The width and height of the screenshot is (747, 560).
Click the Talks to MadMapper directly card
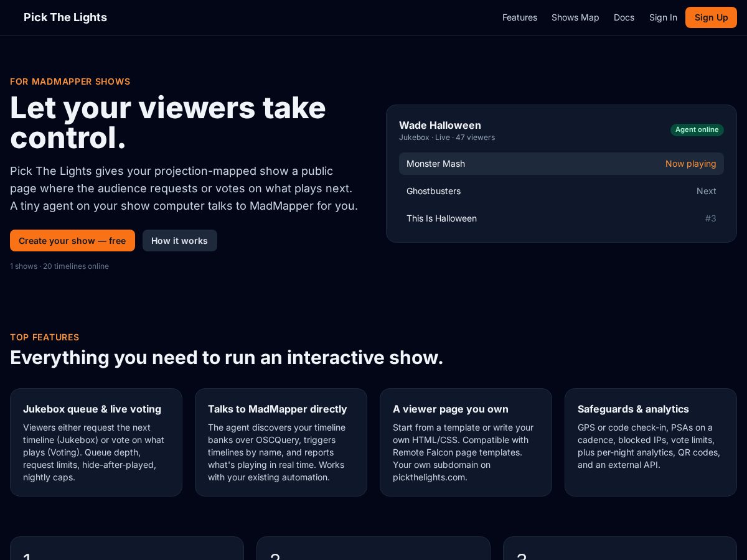[281, 442]
